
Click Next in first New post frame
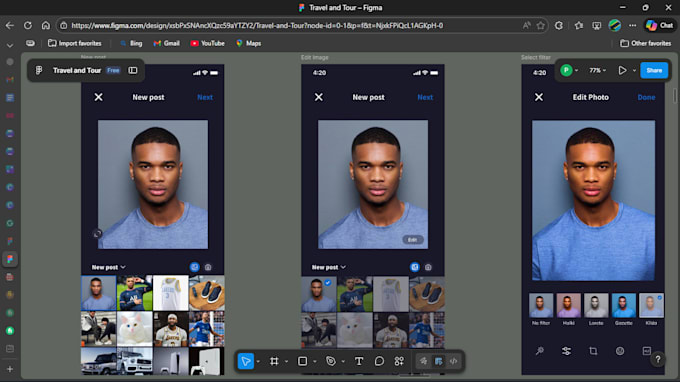click(205, 98)
